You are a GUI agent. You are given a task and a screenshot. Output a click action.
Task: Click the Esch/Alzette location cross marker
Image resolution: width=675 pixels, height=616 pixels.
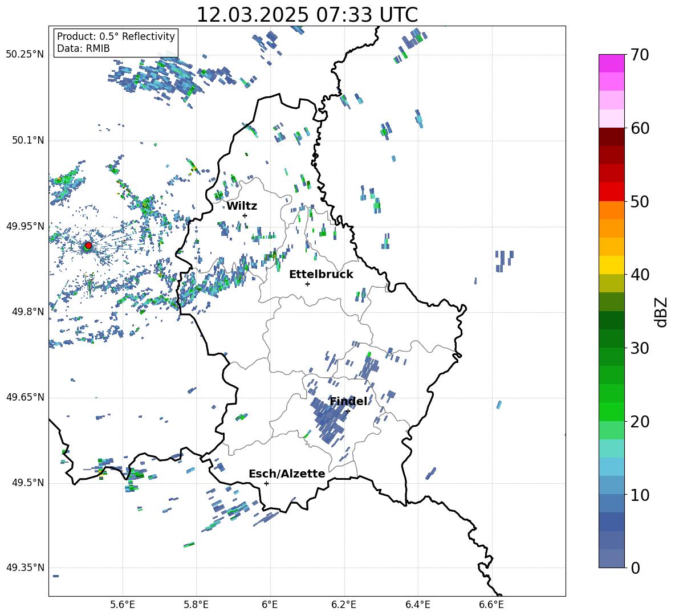point(266,483)
